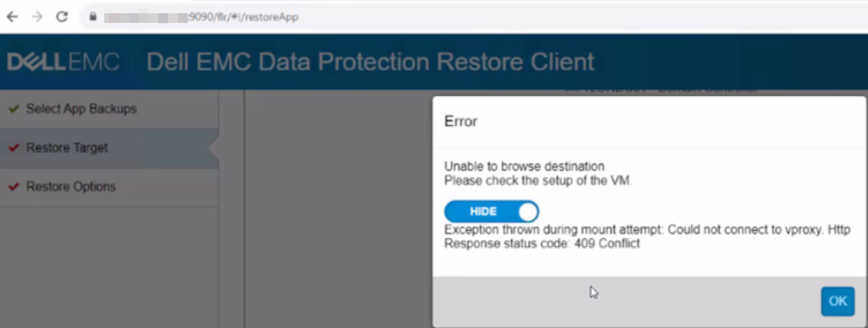The image size is (868, 328).
Task: Click the red checkmark beside Restore Options
Action: point(13,187)
